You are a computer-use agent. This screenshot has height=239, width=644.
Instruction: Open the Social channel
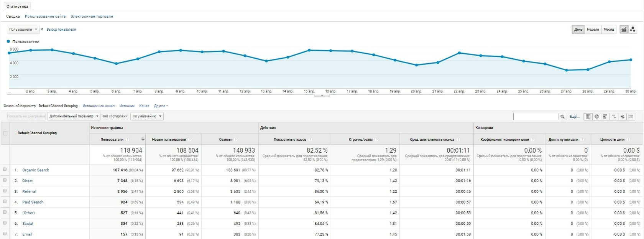click(x=28, y=224)
